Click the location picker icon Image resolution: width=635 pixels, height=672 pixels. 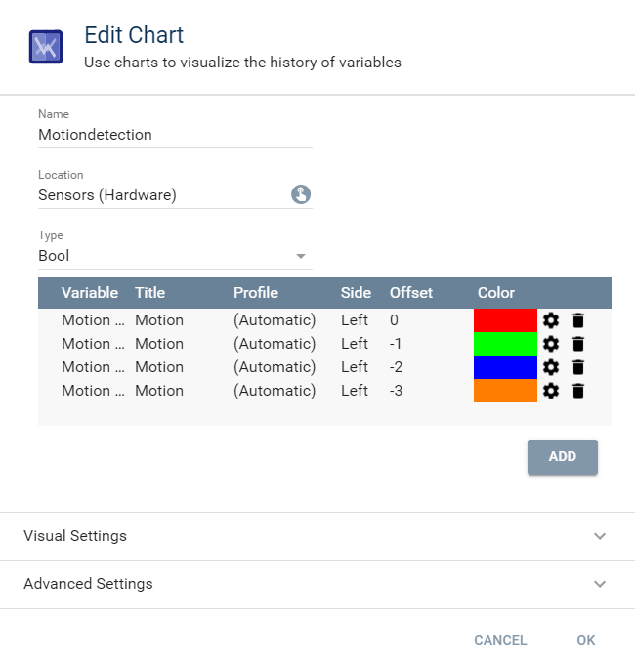pos(301,194)
